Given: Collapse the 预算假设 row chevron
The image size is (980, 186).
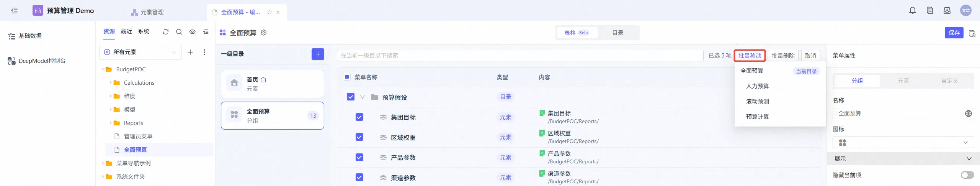Looking at the screenshot, I should 363,97.
